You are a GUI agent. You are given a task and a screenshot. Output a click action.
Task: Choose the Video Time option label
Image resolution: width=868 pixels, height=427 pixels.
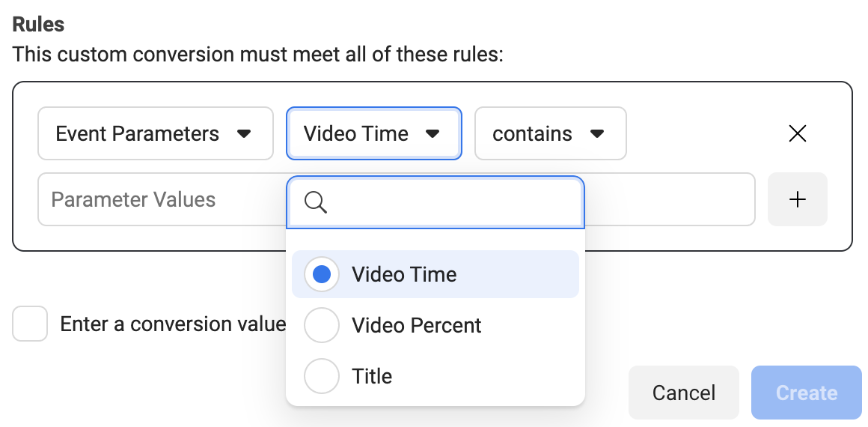click(x=404, y=274)
